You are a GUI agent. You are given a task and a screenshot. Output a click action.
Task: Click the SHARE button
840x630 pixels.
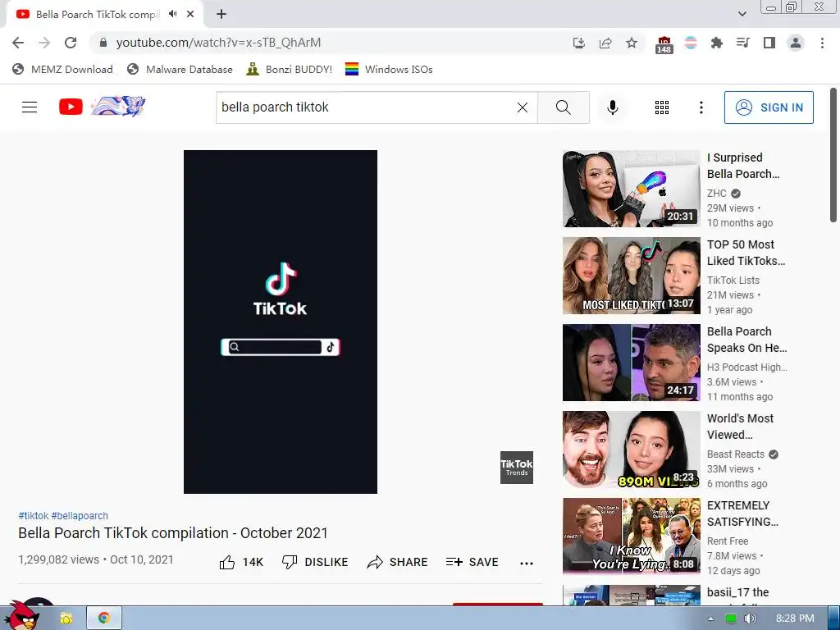(x=397, y=562)
